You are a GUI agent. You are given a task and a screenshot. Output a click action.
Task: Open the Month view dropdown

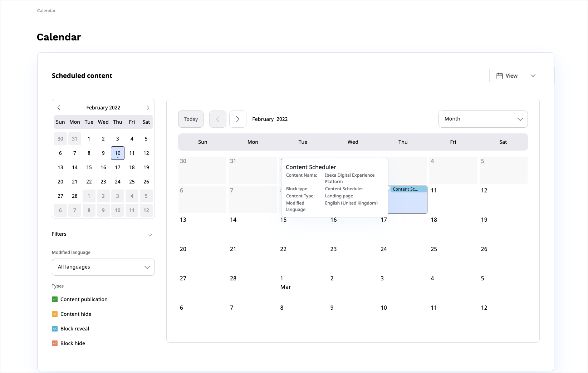click(x=483, y=119)
